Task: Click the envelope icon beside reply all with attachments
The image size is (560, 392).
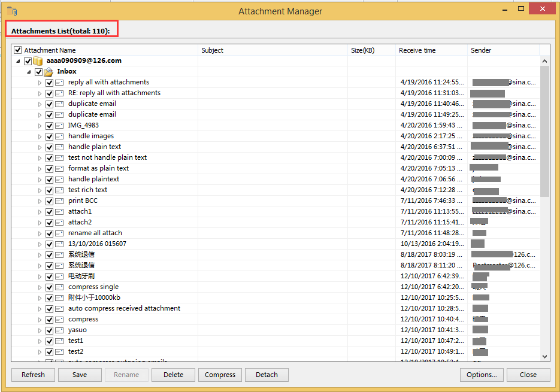Action: point(60,82)
